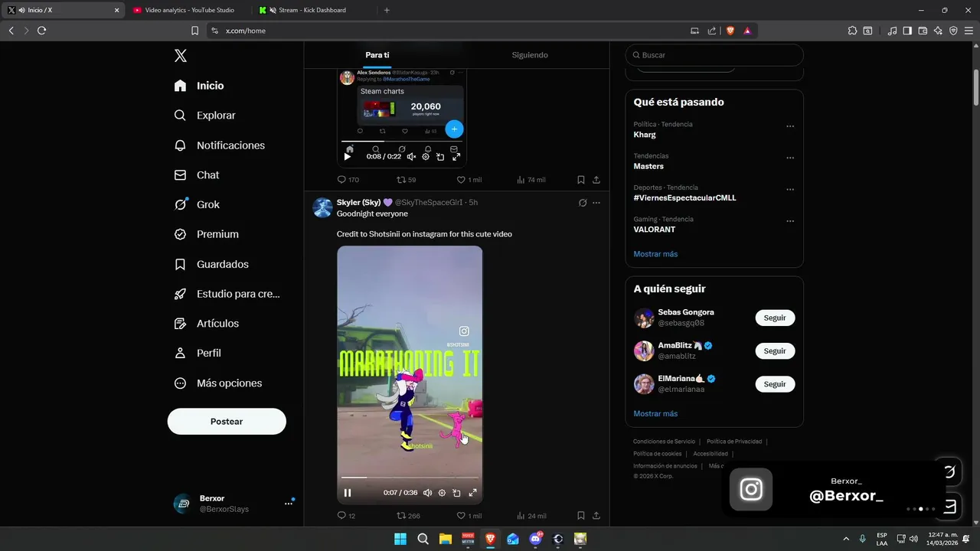Follow ElMariana
This screenshot has height=551, width=980.
tap(775, 384)
